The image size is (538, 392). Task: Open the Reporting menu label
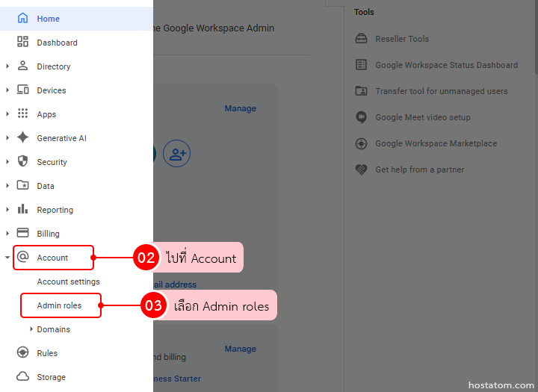pyautogui.click(x=55, y=210)
